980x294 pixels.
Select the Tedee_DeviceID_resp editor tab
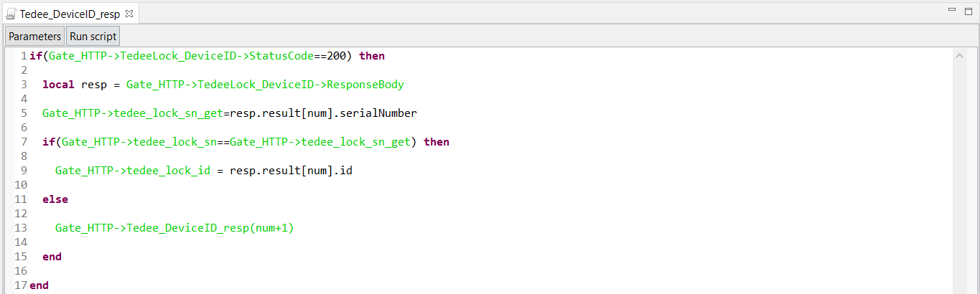click(x=70, y=14)
